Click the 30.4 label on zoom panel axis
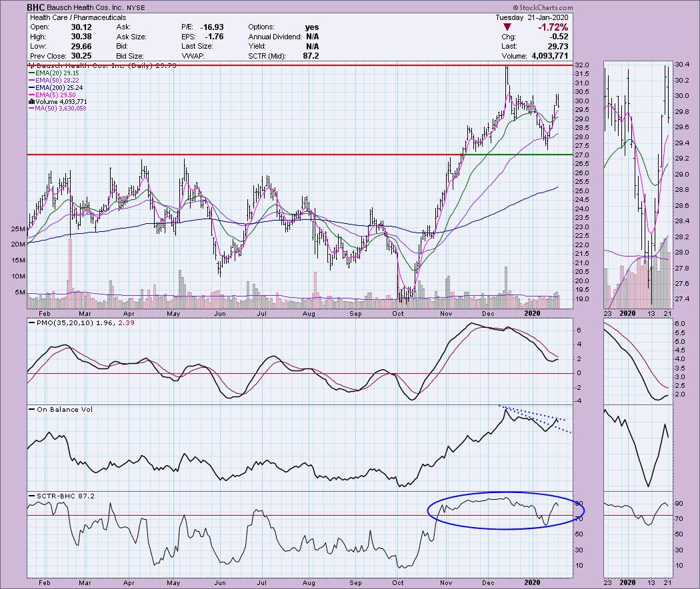 click(x=681, y=65)
